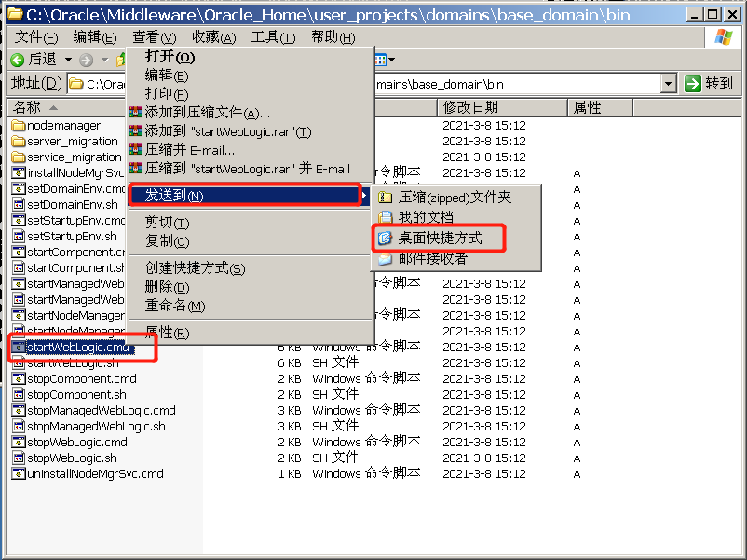Select 添加到 "startWebLogic.rar"(T) entry
Screen dimensions: 747x560
(251, 131)
